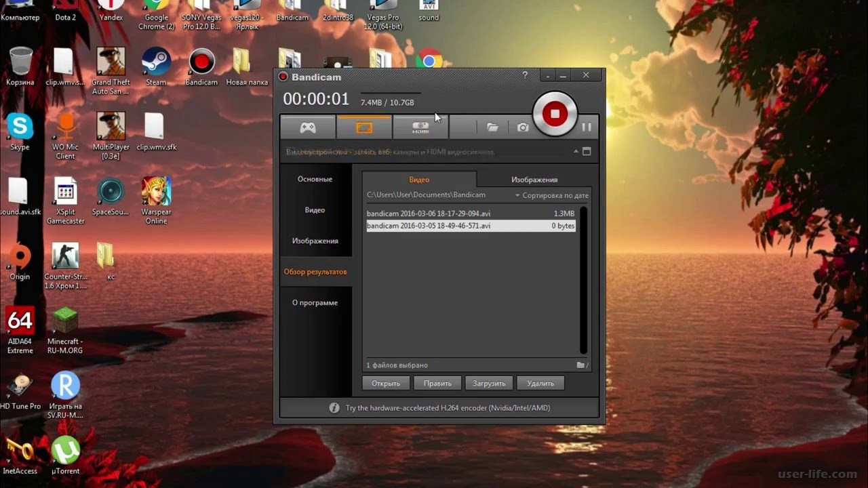Screen dimensions: 868x488
Task: Select the HDMI device recording mode icon
Action: click(420, 127)
